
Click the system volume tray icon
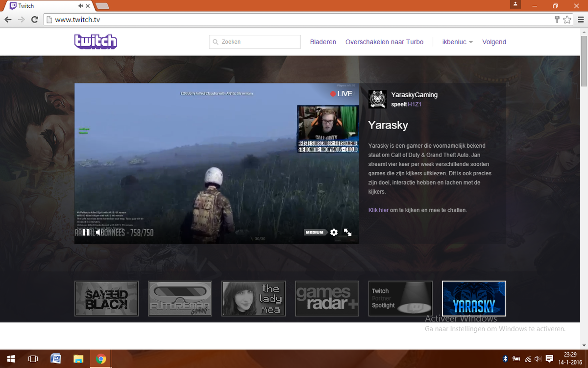point(538,359)
